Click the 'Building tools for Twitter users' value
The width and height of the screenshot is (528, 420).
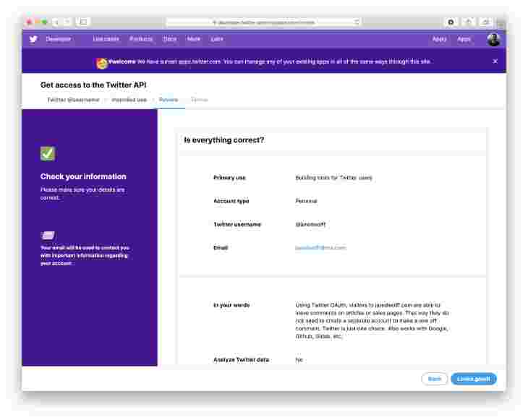pyautogui.click(x=333, y=178)
